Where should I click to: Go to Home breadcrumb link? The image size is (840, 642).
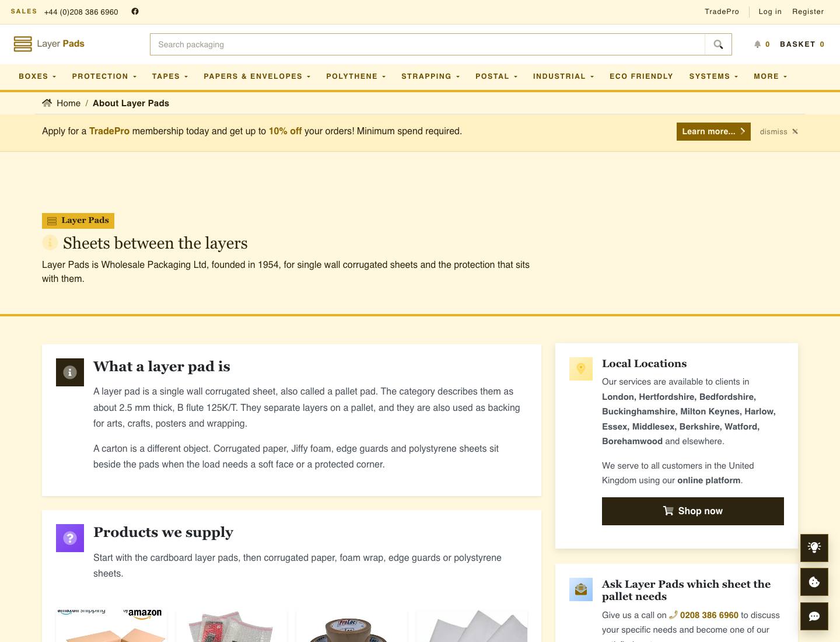[x=68, y=103]
